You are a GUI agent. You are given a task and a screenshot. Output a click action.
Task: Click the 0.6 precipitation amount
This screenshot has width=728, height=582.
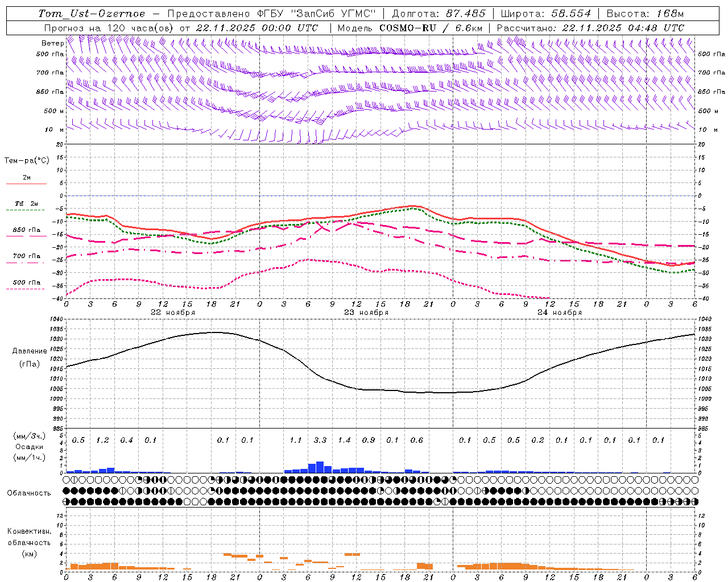pos(417,440)
